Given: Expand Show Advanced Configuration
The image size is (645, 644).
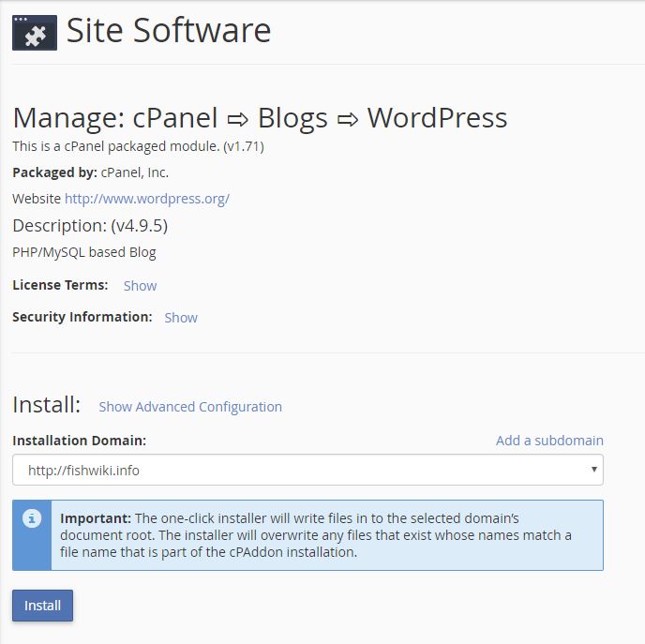Looking at the screenshot, I should [190, 407].
